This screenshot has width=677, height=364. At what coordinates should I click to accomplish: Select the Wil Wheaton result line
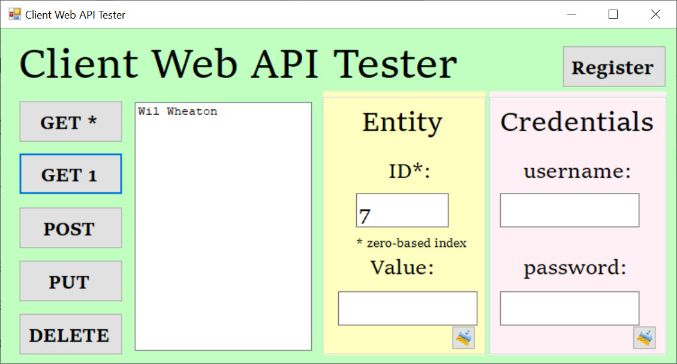point(178,111)
